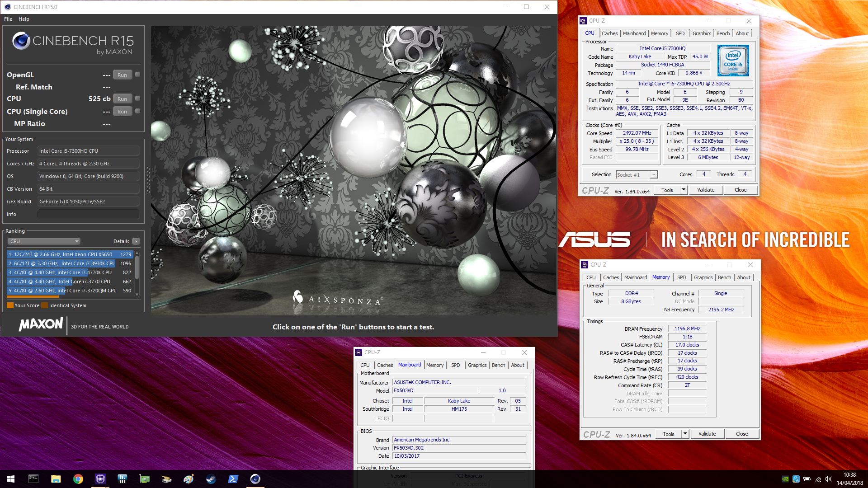Switch to CPU-Z via its taskbar icon
The image size is (868, 488).
tap(100, 479)
